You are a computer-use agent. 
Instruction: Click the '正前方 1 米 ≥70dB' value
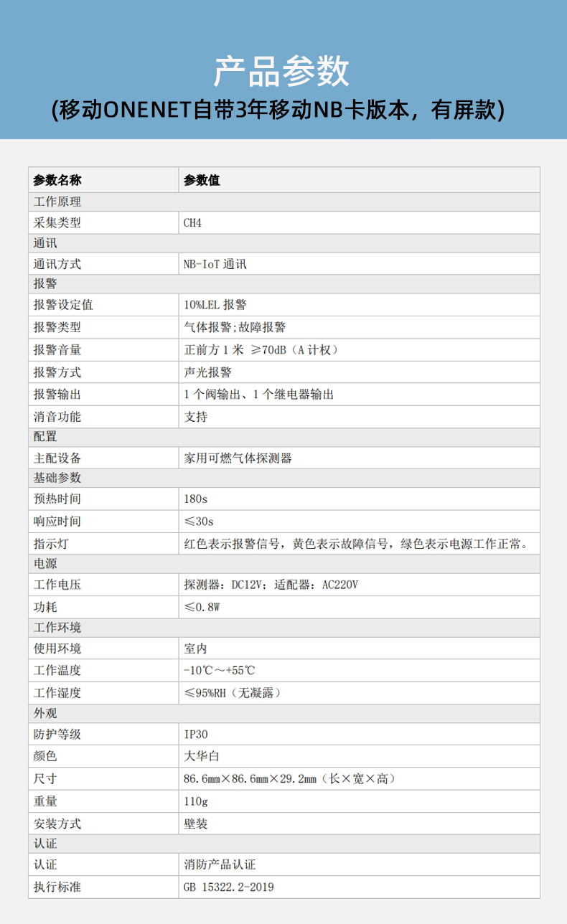click(261, 350)
